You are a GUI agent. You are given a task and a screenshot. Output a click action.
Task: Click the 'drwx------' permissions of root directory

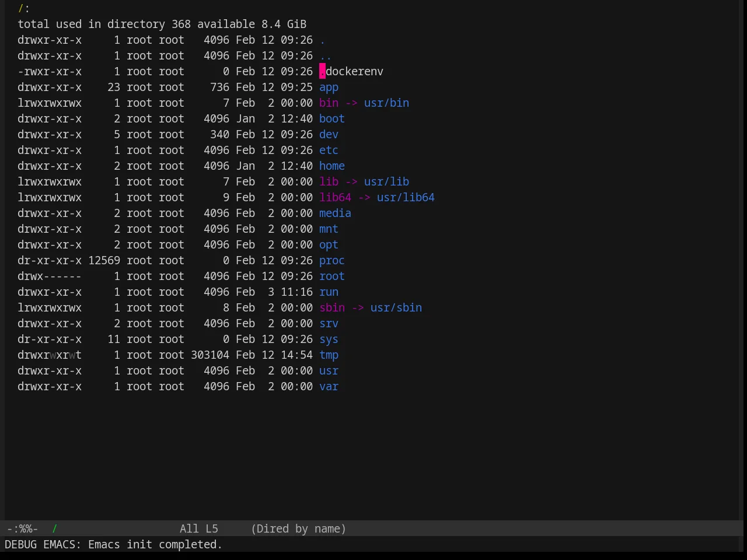pyautogui.click(x=50, y=276)
